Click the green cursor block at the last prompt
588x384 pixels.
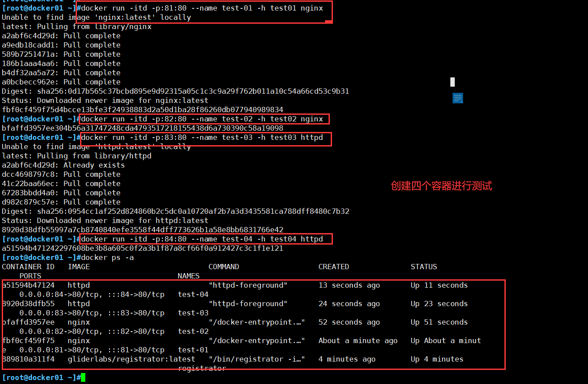83,377
